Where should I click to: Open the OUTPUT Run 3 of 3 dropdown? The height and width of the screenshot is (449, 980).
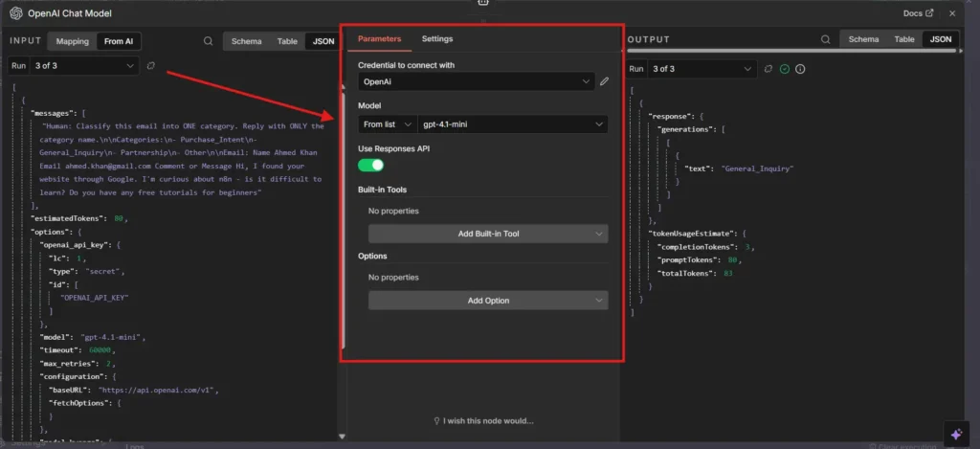click(702, 69)
